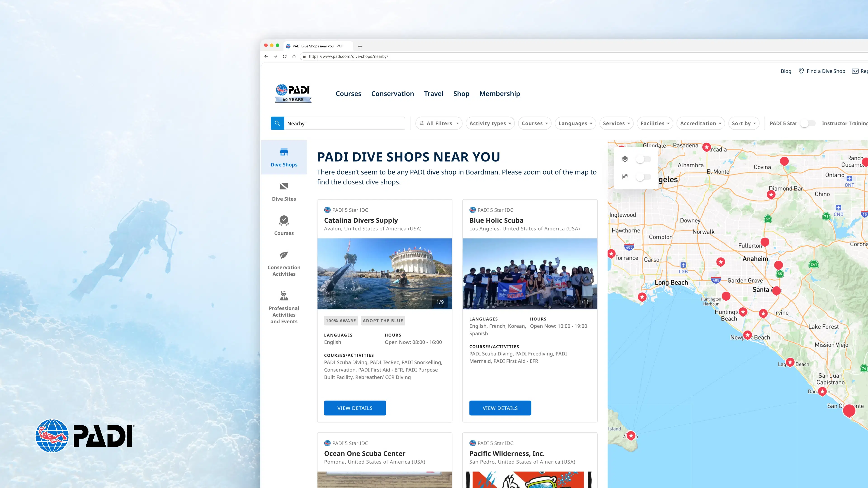Go back with the browser back arrow
The width and height of the screenshot is (868, 488).
[x=266, y=56]
